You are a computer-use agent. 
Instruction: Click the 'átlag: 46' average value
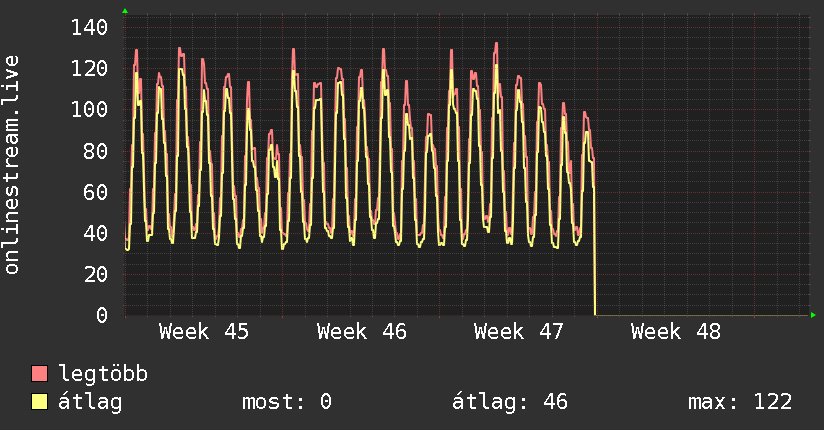[x=510, y=402]
